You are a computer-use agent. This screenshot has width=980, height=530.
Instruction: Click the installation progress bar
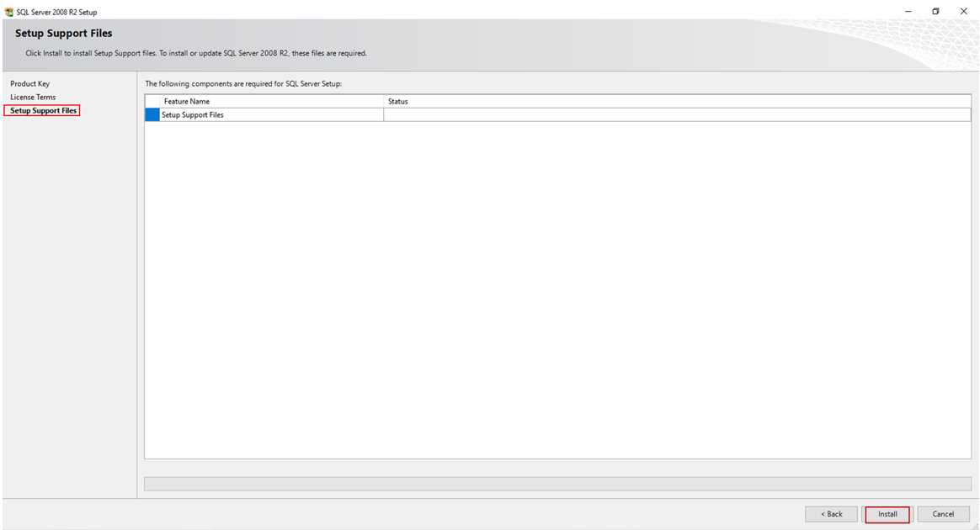(557, 484)
